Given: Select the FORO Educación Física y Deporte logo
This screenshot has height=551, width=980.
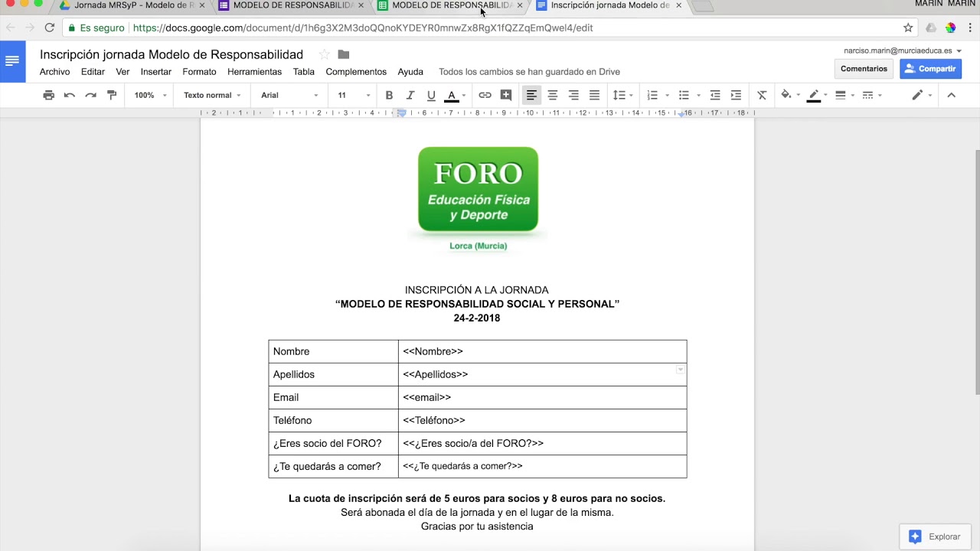Looking at the screenshot, I should (x=478, y=199).
